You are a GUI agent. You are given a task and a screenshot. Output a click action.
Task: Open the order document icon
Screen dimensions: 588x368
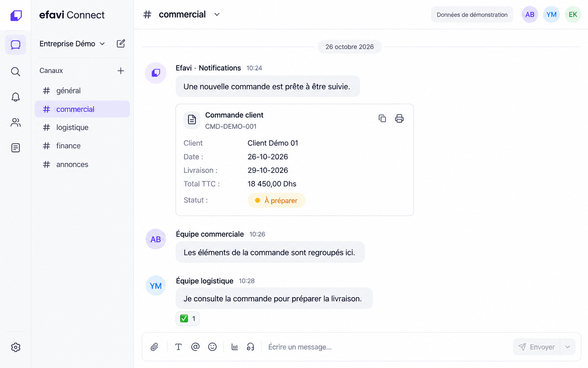192,120
